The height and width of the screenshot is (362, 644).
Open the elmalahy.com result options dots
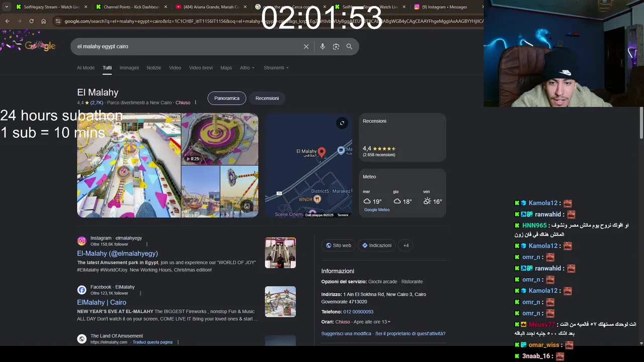[178, 342]
